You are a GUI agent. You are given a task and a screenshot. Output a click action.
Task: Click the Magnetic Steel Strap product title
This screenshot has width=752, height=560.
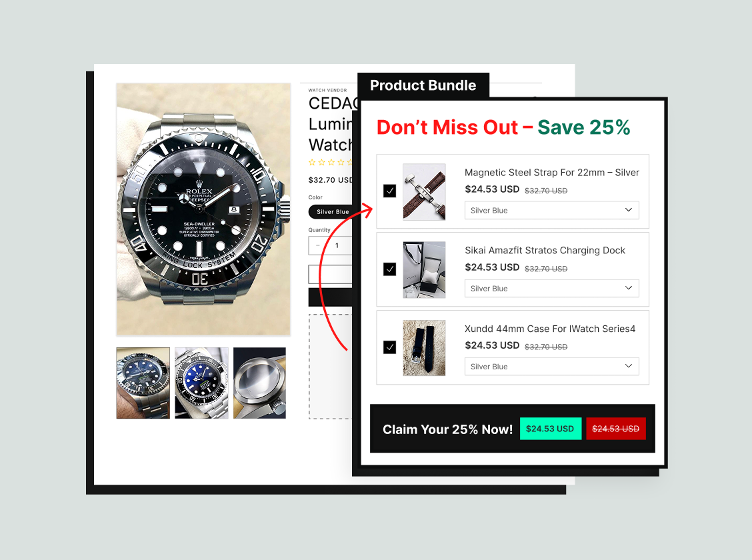(551, 173)
